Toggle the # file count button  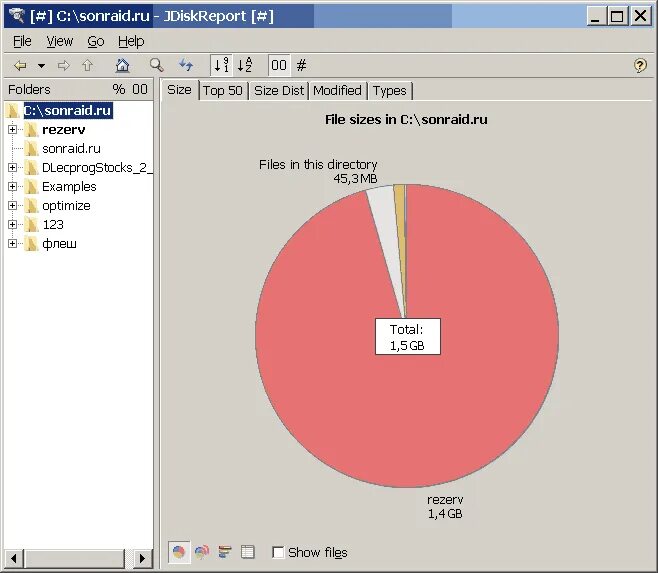click(301, 65)
